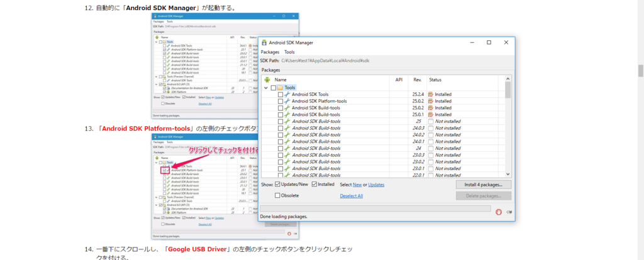Click the API column header
This screenshot has height=260, width=644.
399,80
